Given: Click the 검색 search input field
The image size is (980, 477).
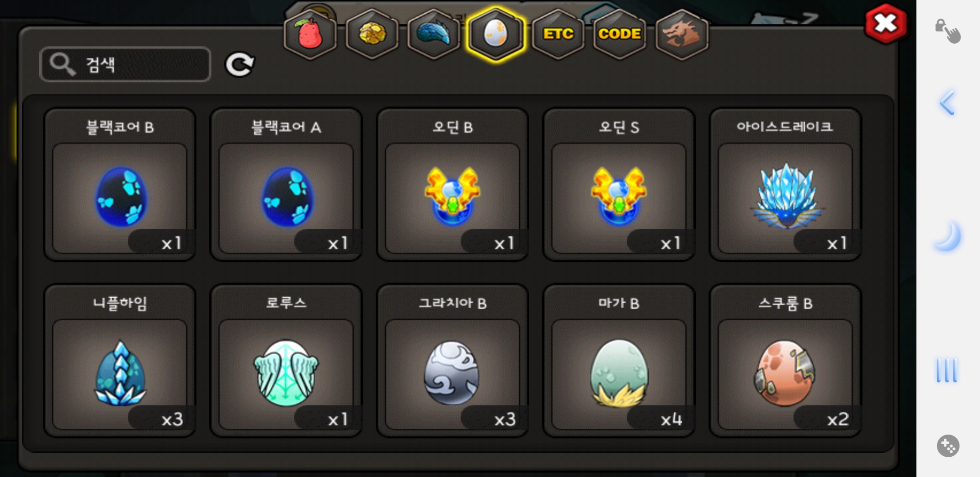Looking at the screenshot, I should [125, 64].
